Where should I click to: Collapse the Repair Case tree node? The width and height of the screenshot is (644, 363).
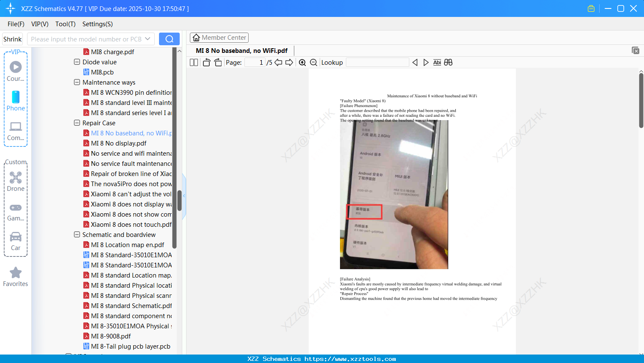pyautogui.click(x=77, y=123)
